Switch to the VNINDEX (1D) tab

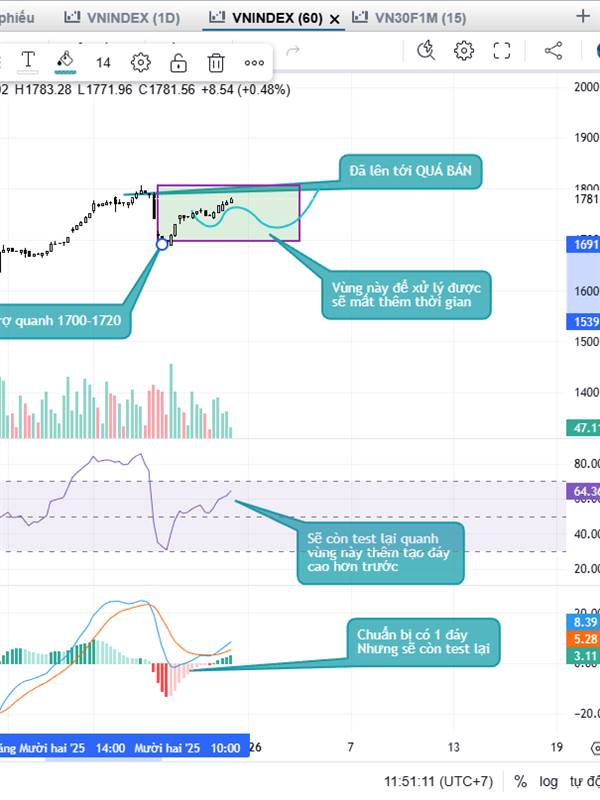click(x=122, y=17)
